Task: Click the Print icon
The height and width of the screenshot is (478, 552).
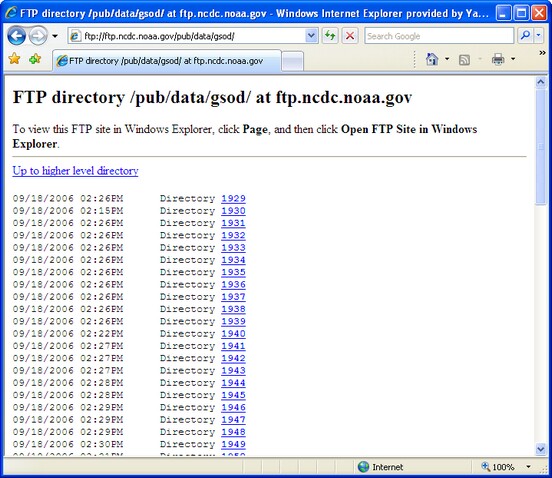Action: coord(498,59)
